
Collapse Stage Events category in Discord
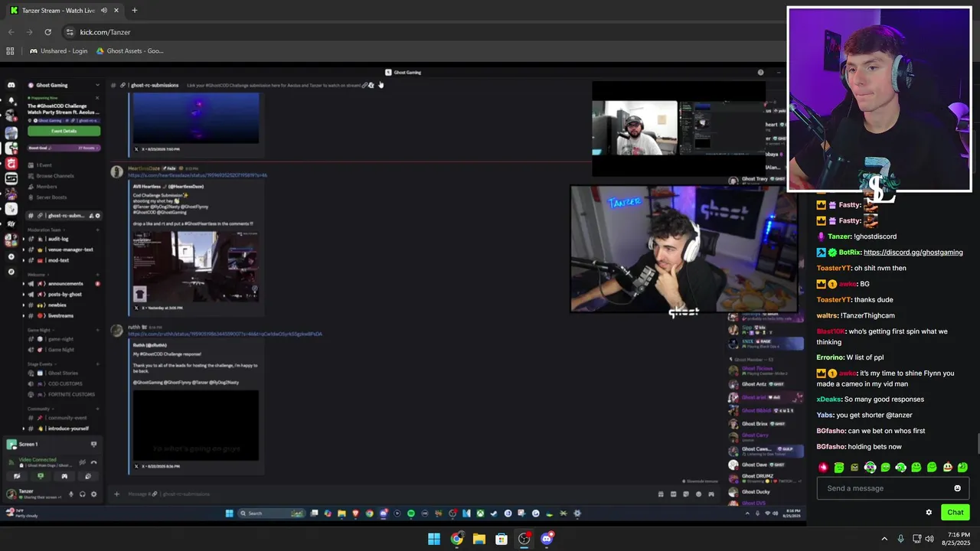[x=41, y=364]
